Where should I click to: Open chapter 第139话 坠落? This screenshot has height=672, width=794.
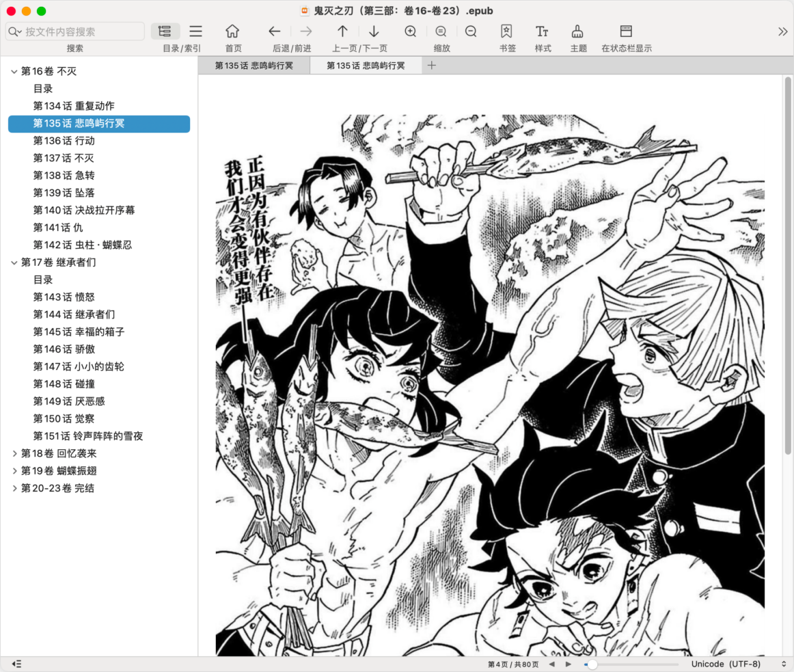(x=64, y=193)
